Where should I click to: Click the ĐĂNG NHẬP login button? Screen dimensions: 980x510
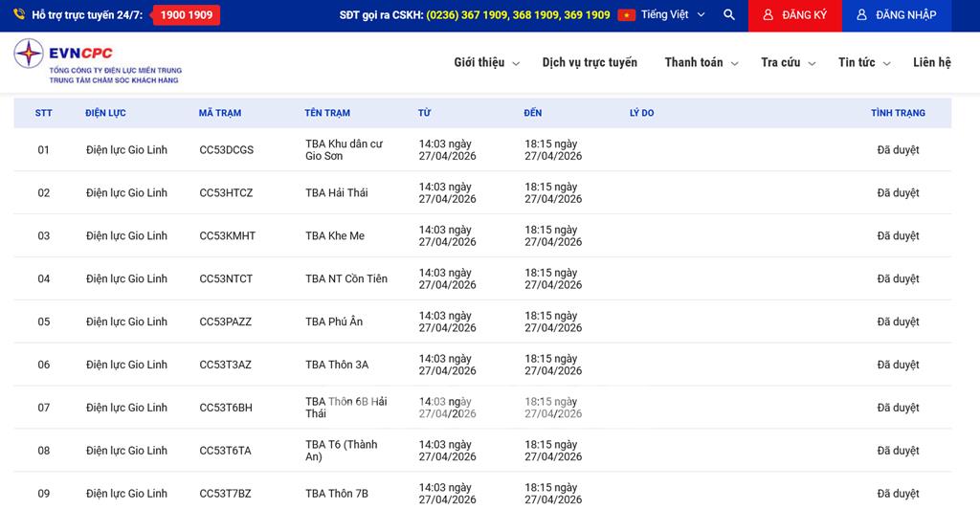coord(897,15)
